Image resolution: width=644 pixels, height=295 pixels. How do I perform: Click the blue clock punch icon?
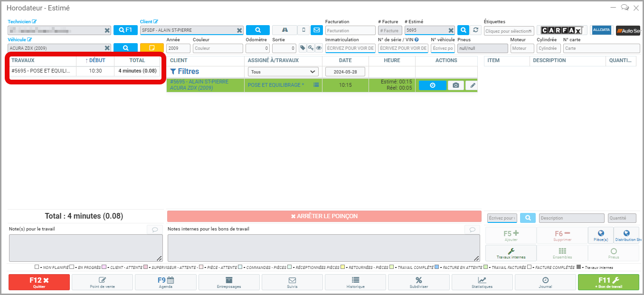pyautogui.click(x=432, y=85)
